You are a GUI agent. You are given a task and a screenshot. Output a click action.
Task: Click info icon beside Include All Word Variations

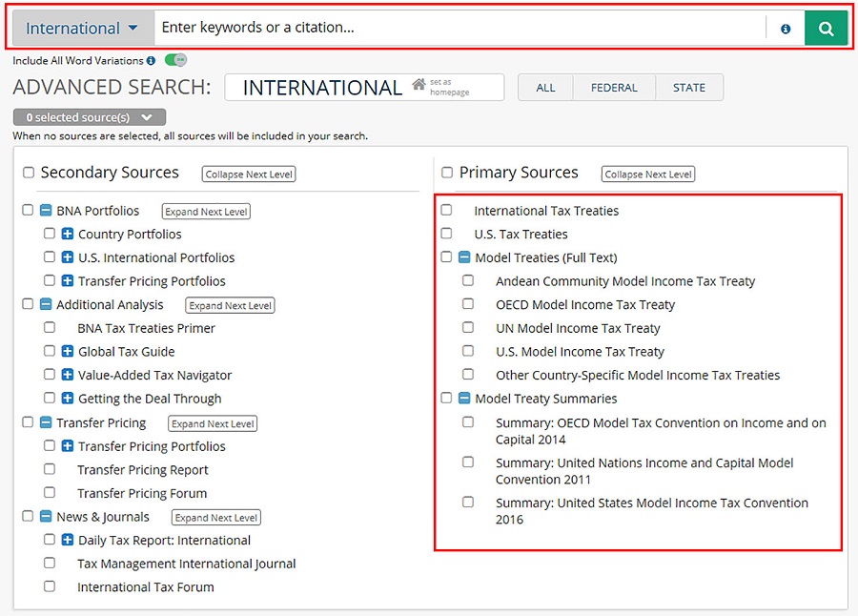tap(151, 61)
